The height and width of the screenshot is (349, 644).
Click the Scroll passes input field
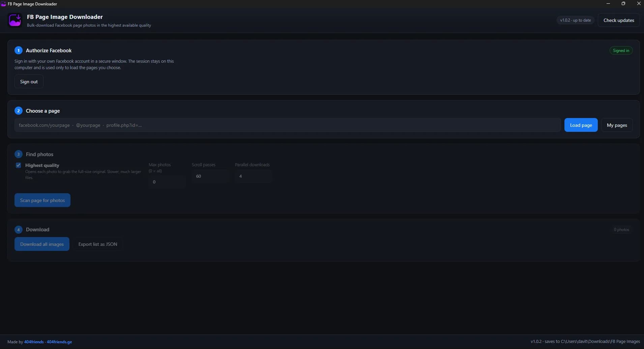[210, 176]
